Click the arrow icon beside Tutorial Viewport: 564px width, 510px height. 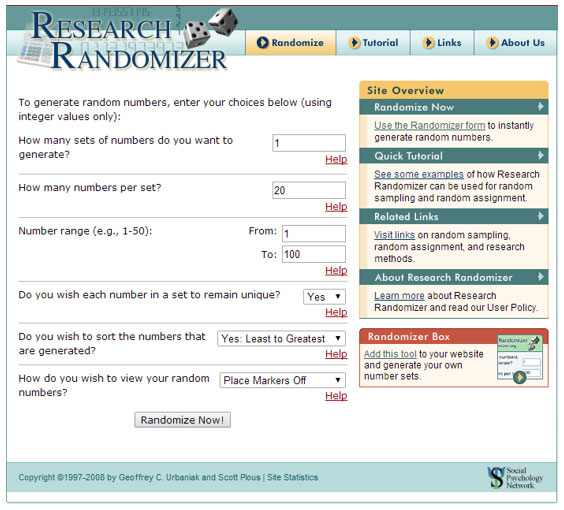354,43
